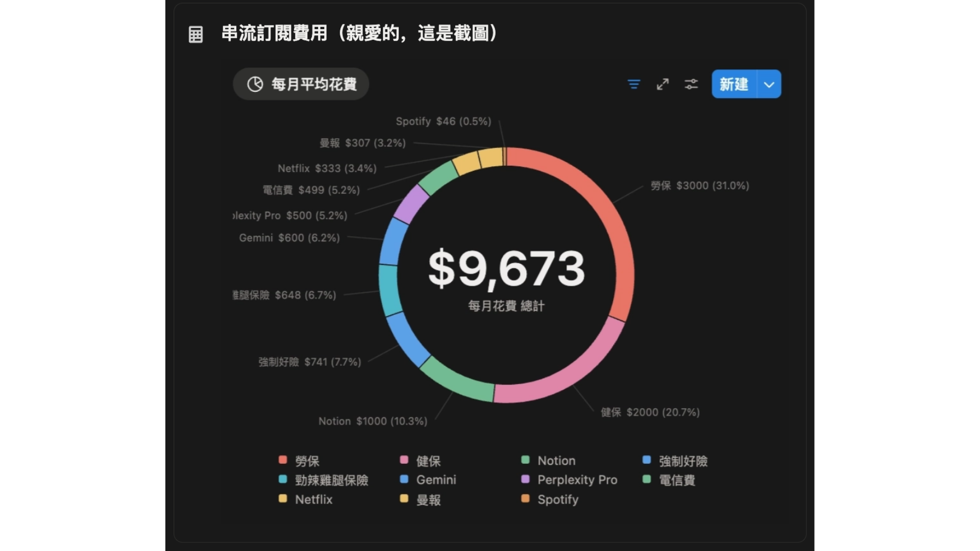Open view settings with the sliders icon

coord(691,84)
